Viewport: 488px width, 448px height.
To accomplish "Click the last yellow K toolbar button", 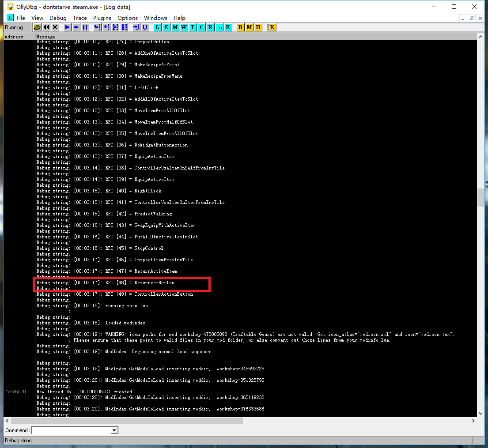I will pyautogui.click(x=272, y=27).
